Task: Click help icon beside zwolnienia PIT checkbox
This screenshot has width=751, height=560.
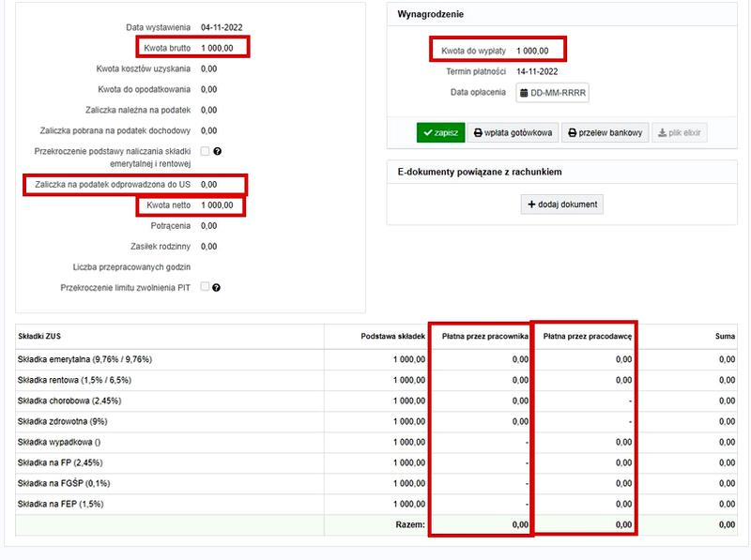Action: [x=217, y=288]
